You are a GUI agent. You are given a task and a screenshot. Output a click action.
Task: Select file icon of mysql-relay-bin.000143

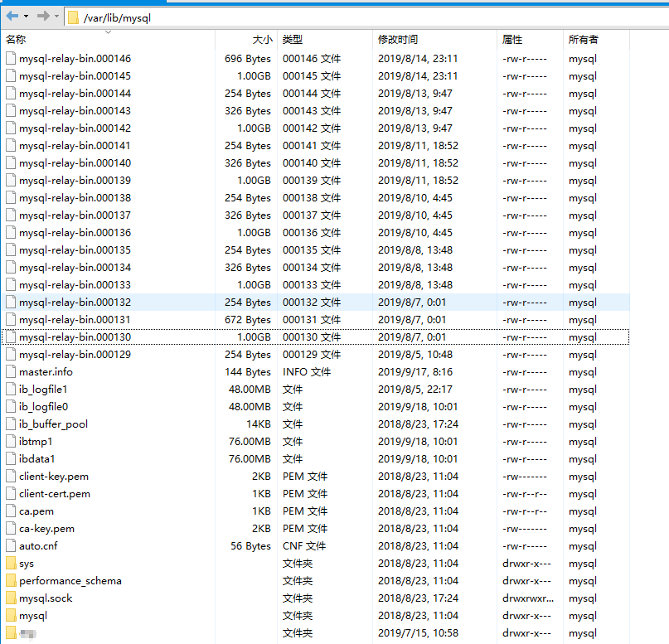pyautogui.click(x=11, y=111)
